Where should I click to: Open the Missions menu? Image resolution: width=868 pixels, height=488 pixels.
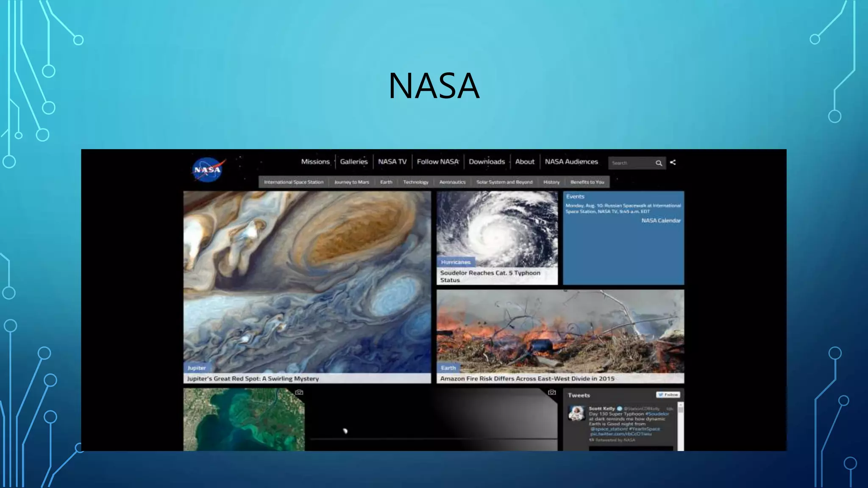315,161
